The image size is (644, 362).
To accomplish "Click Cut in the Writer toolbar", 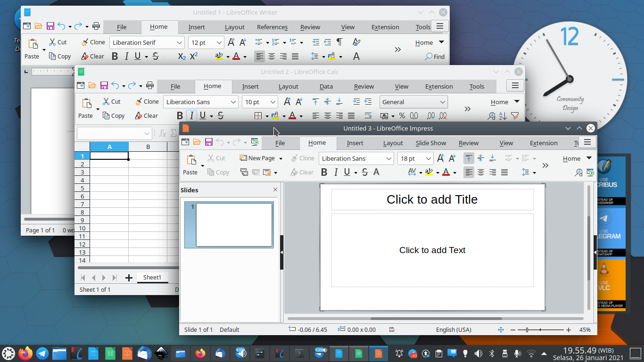I will (58, 42).
